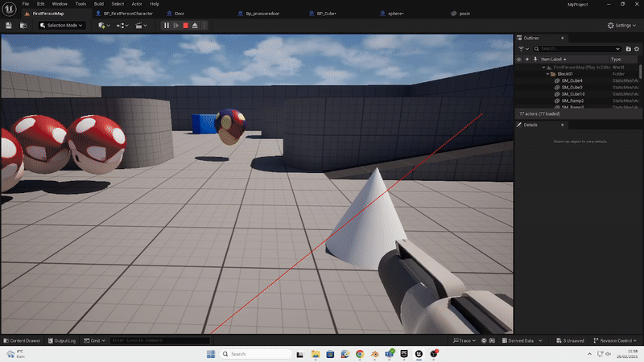644x362 pixels.
Task: Click the Enter Console Command field
Action: [160, 340]
